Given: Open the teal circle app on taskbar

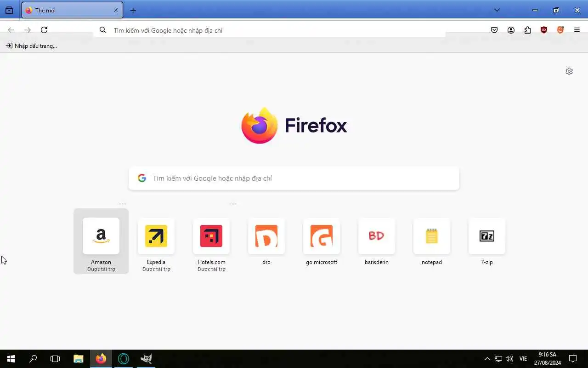Looking at the screenshot, I should point(124,359).
